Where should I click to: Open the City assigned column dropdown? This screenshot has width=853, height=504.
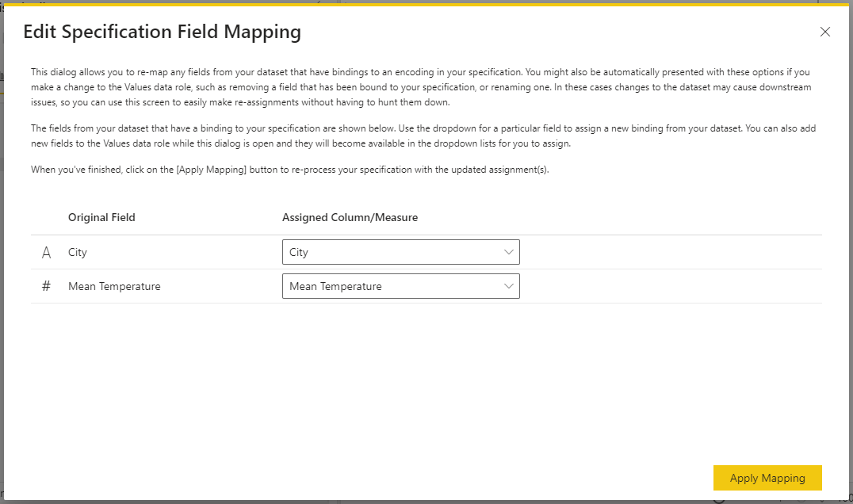(x=400, y=252)
